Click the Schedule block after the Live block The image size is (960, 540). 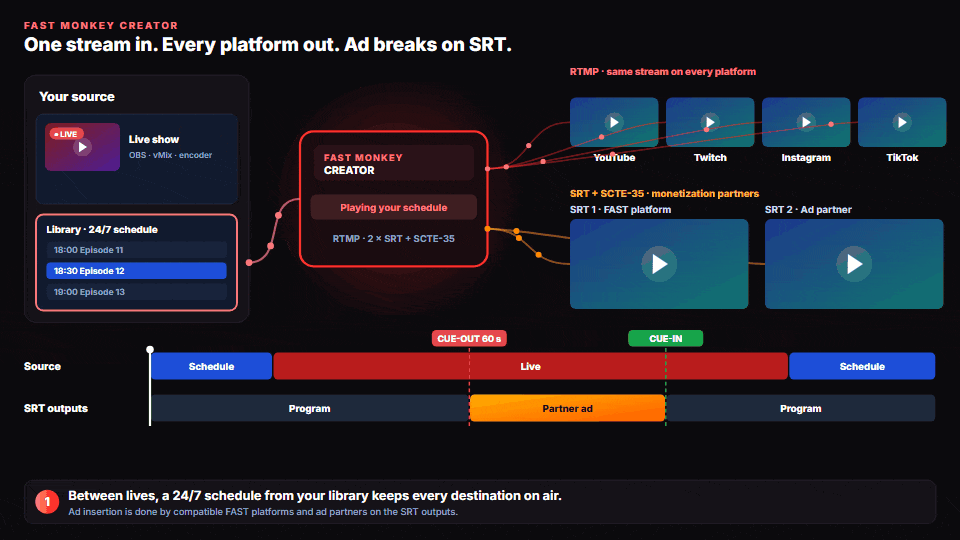point(862,366)
